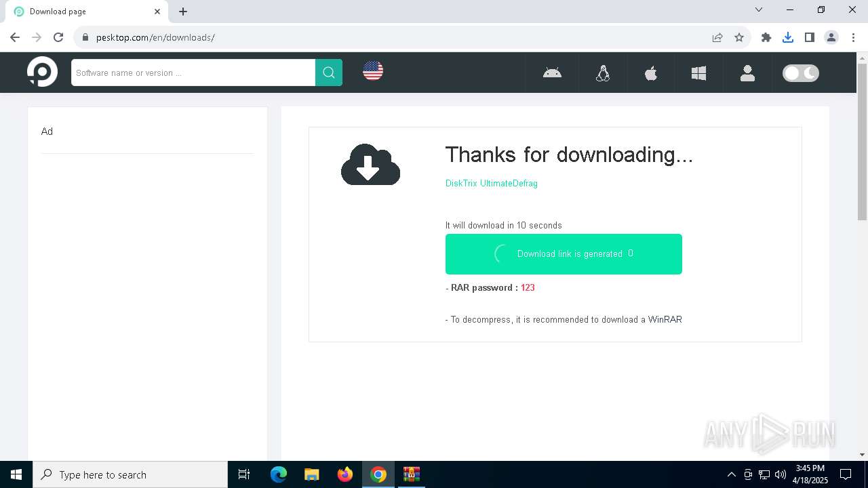
Task: Toggle the dark mode switch
Action: pyautogui.click(x=801, y=73)
